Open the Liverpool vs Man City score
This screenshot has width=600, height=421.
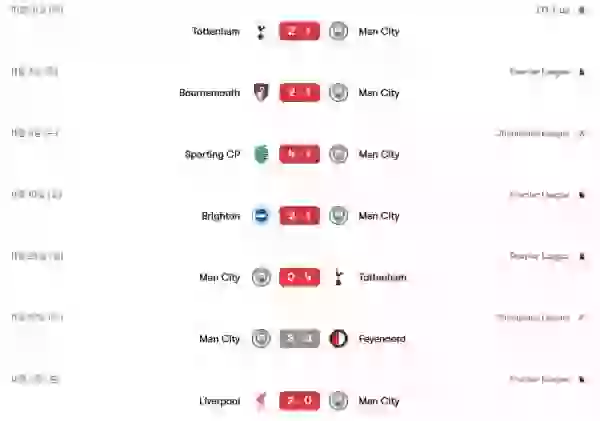[x=300, y=400]
